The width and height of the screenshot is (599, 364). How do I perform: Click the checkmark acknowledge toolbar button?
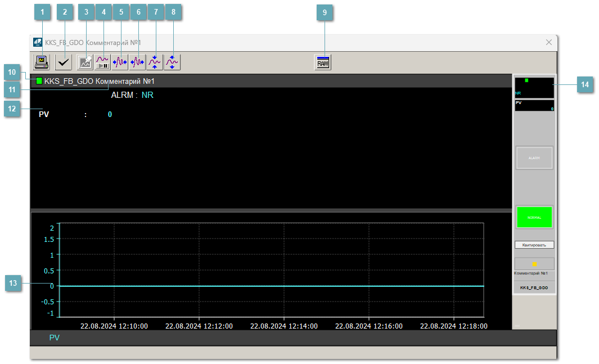(x=64, y=62)
